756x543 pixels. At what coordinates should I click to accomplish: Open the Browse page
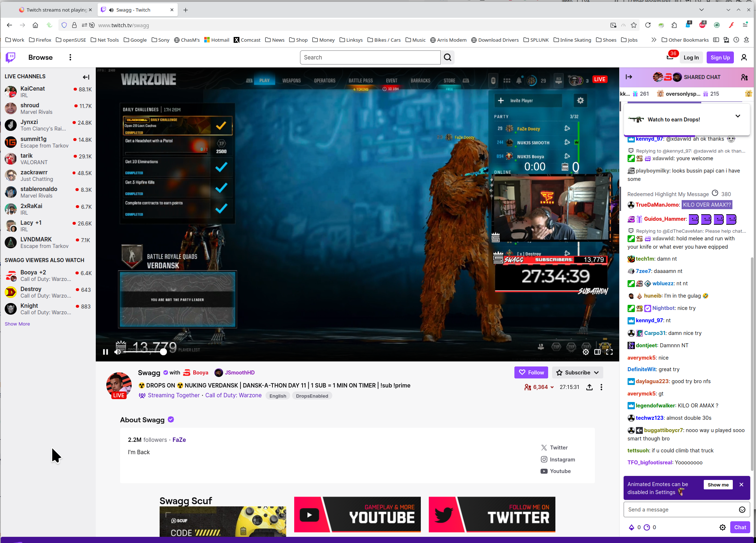click(x=40, y=57)
